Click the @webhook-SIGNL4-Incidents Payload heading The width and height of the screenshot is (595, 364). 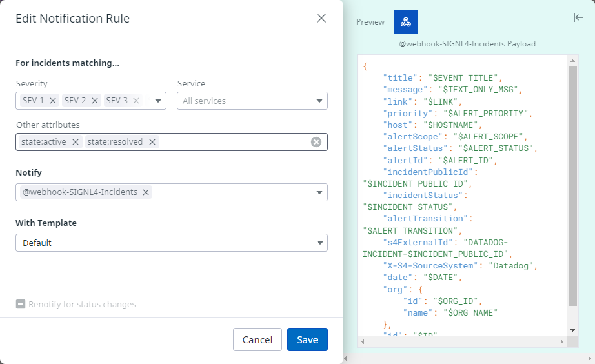tap(467, 44)
